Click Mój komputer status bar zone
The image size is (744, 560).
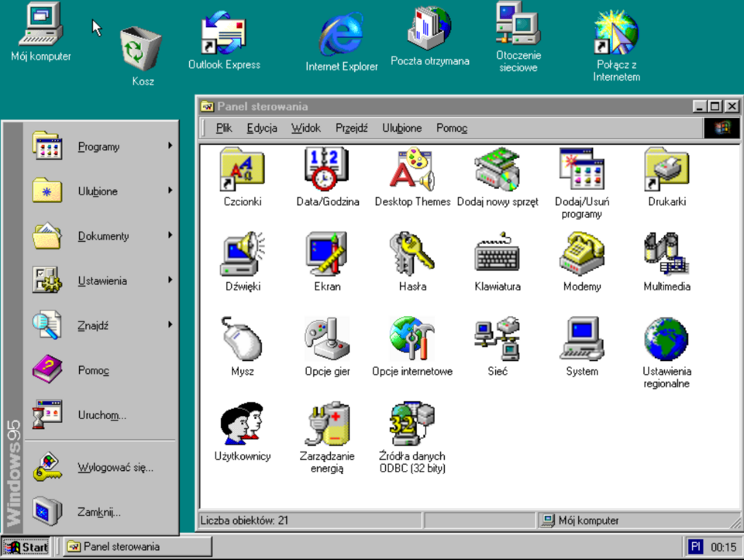pos(638,520)
